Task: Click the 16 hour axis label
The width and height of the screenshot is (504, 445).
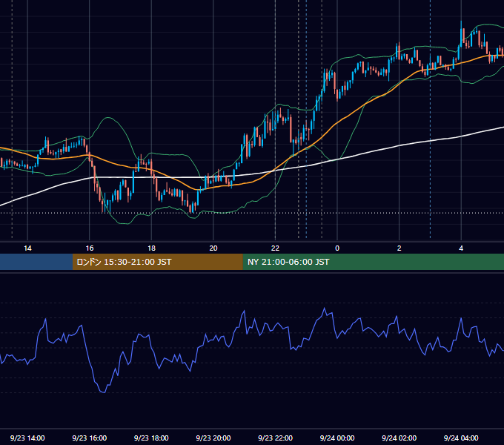Action: [x=90, y=248]
